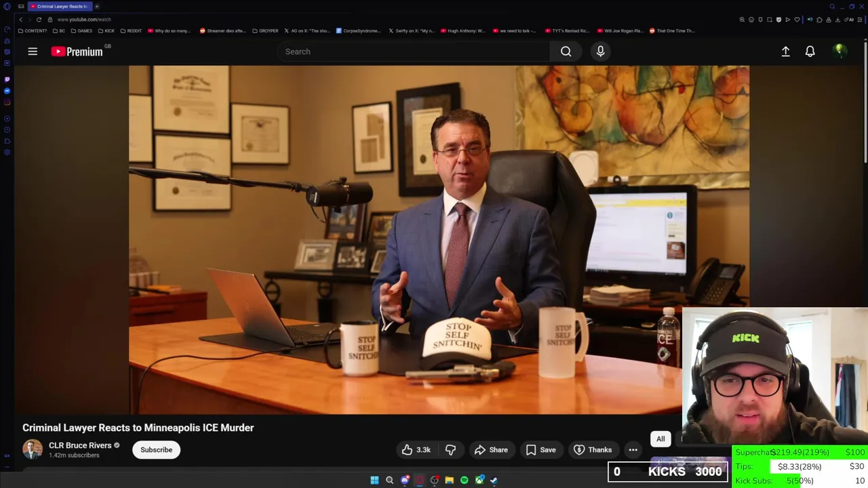Screen dimensions: 868x488
Task: Open the GROYPER bookmarks folder
Action: coord(265,30)
